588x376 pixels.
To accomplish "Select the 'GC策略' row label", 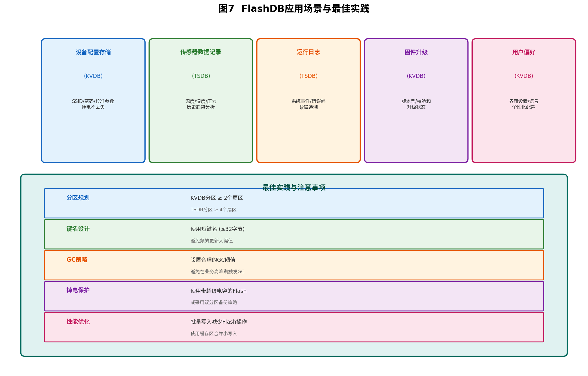I will coord(77,260).
